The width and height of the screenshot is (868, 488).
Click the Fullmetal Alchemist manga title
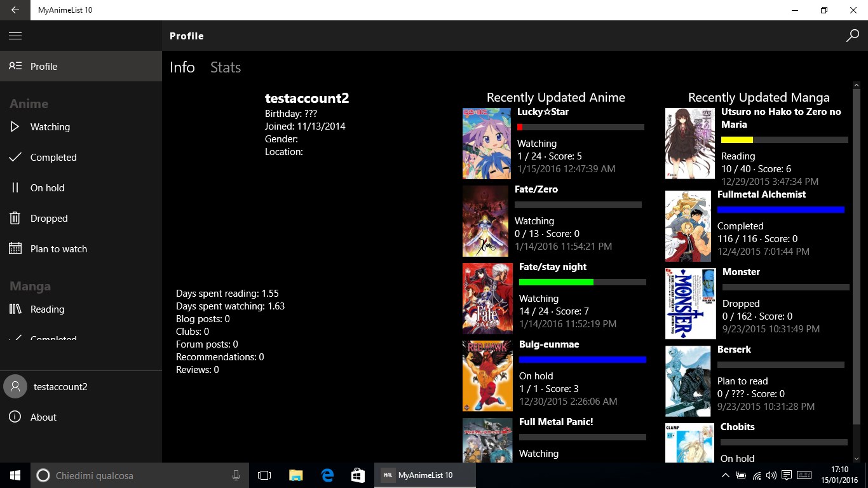click(761, 194)
